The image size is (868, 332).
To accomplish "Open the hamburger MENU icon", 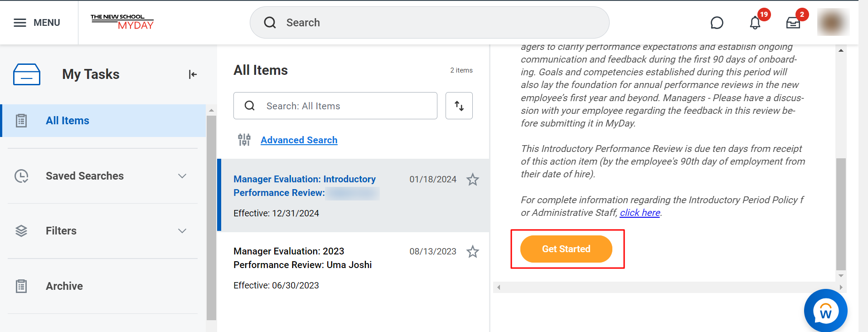I will (x=20, y=23).
